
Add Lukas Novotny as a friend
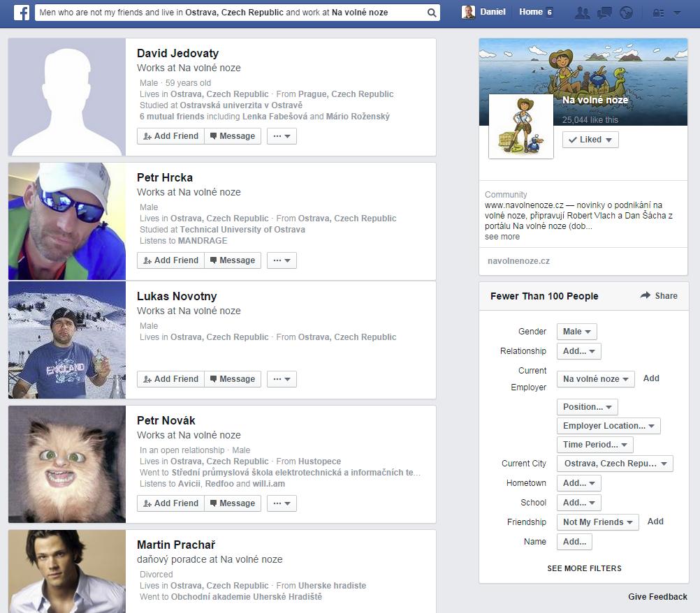coord(170,379)
